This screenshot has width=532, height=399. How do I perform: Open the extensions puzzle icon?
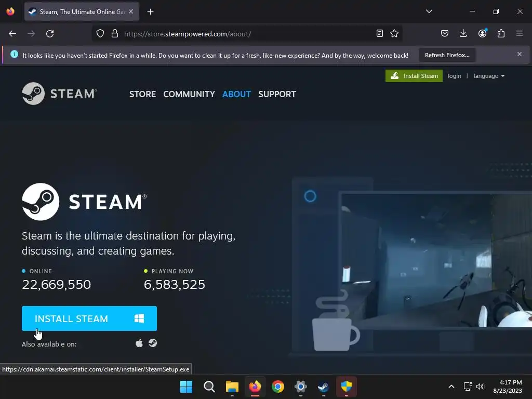[x=501, y=33]
